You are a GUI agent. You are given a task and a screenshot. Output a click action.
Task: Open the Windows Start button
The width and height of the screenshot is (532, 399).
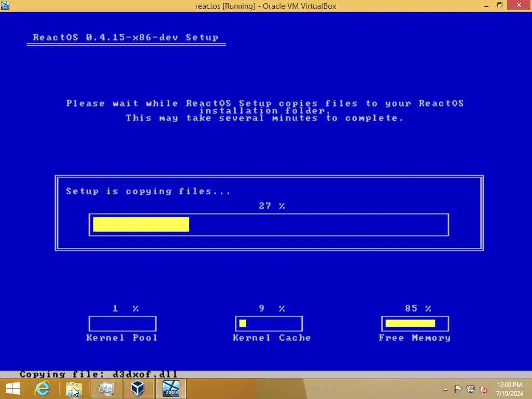coord(13,389)
